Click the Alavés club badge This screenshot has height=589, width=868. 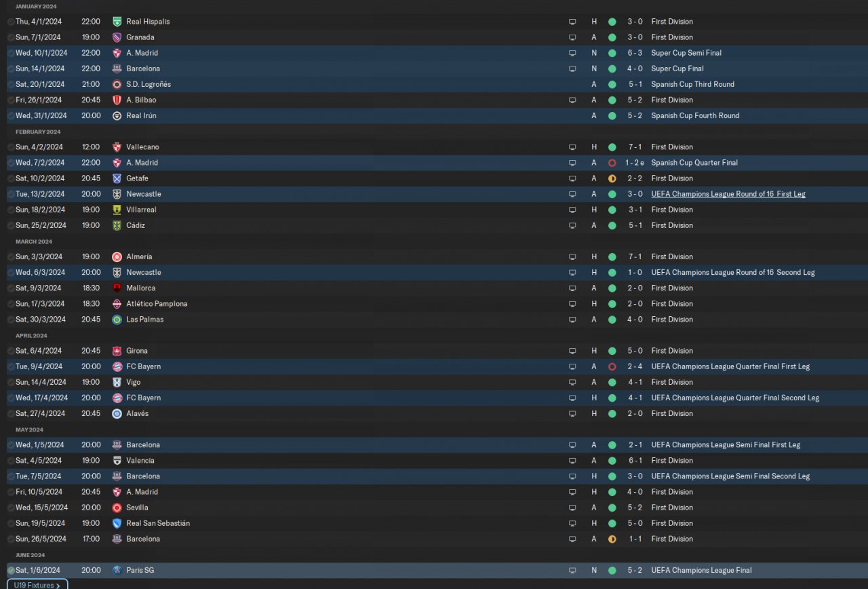click(117, 413)
